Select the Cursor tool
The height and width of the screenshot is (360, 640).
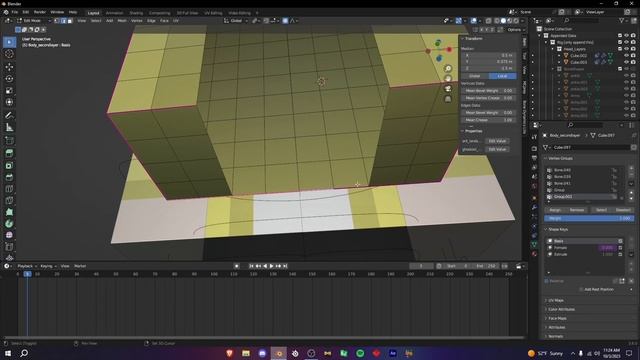(9, 54)
